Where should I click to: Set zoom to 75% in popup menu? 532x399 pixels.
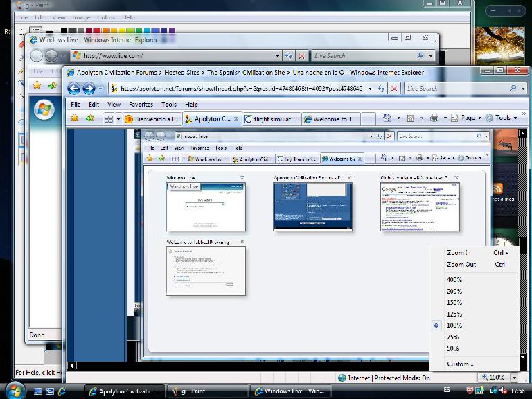coord(453,337)
